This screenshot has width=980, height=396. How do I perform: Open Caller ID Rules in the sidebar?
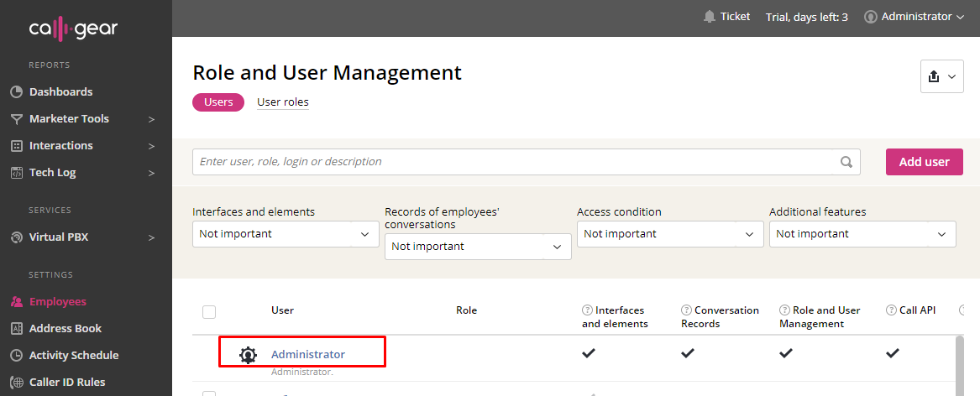coord(67,383)
